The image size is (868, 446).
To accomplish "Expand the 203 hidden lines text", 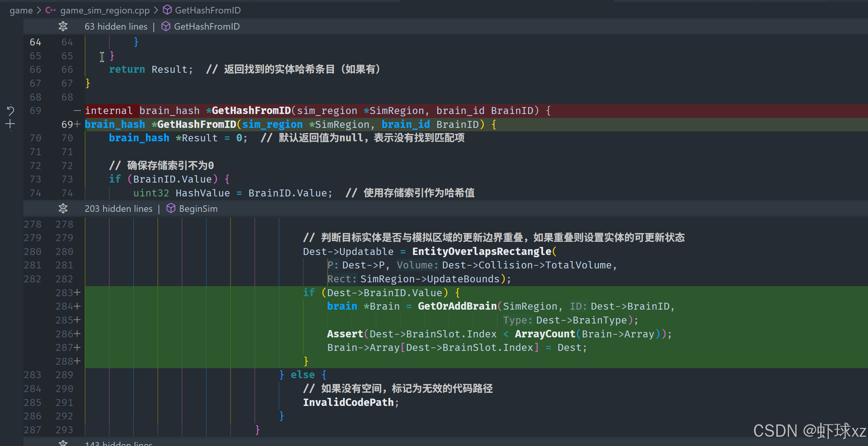I will 118,209.
